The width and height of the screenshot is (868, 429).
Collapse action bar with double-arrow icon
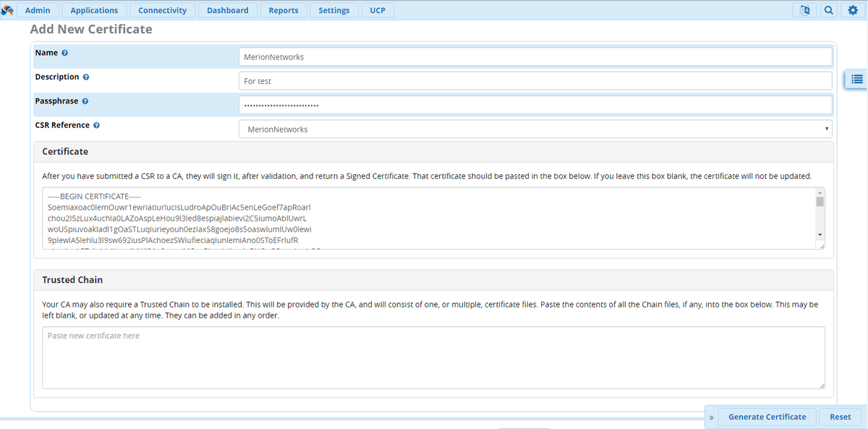point(711,417)
